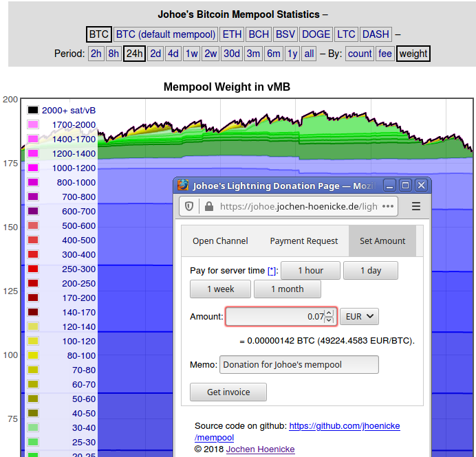Click the Get invoice button
The image size is (476, 457).
228,392
